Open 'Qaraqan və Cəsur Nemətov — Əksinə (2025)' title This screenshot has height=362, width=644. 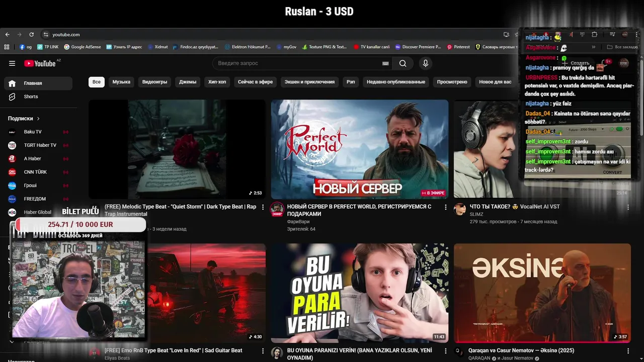coord(521,350)
